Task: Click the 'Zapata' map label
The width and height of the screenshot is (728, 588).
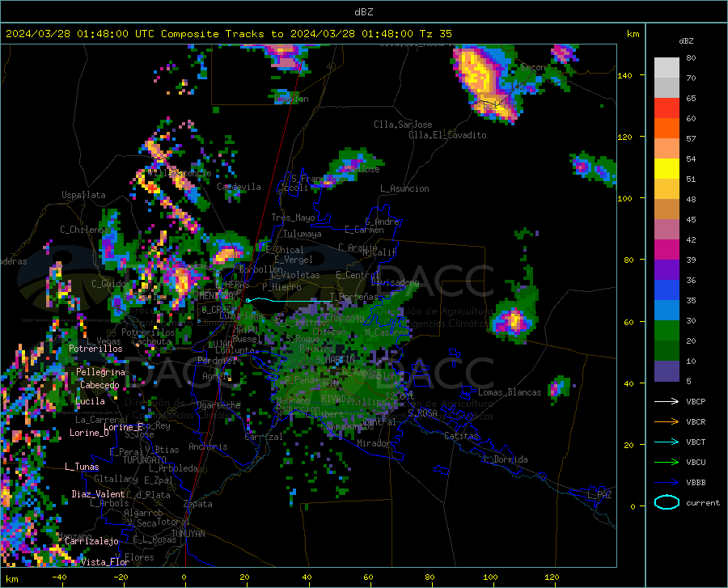Action: (198, 504)
